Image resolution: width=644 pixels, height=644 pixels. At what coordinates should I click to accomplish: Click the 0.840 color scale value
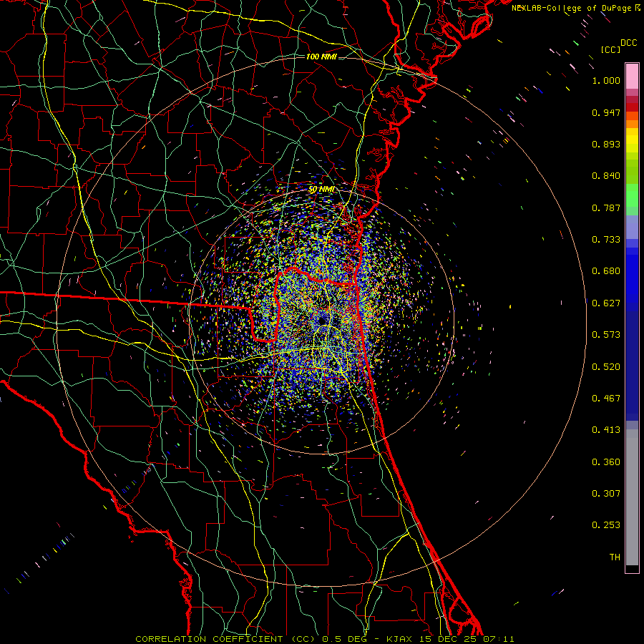click(606, 176)
